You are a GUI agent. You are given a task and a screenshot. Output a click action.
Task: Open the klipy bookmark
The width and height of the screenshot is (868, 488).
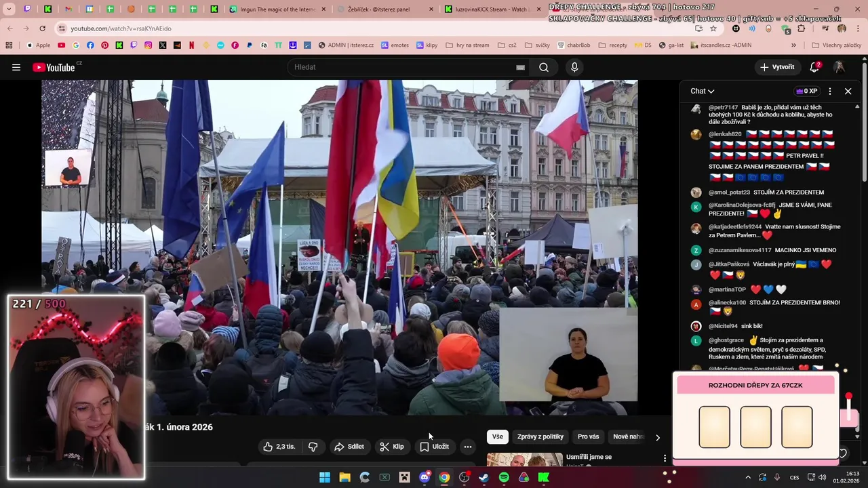click(427, 45)
